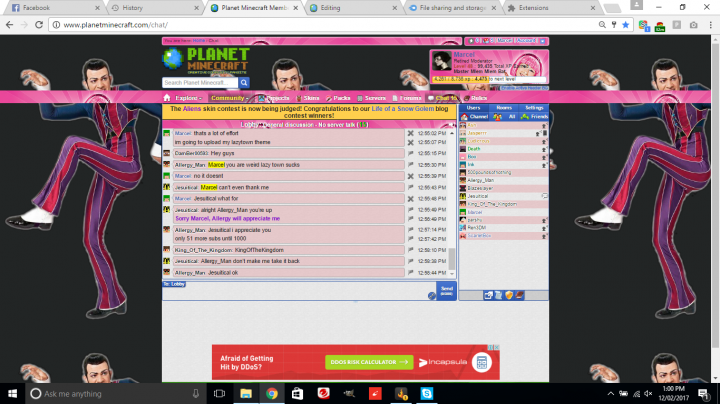Click the shield icon under the user list
720x404 pixels.
click(509, 296)
